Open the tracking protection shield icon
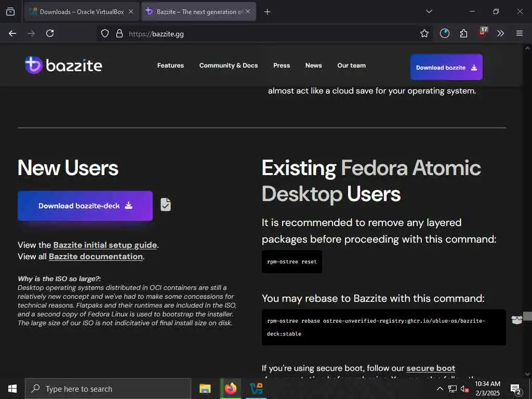Screen dimensions: 532x399 (105, 33)
